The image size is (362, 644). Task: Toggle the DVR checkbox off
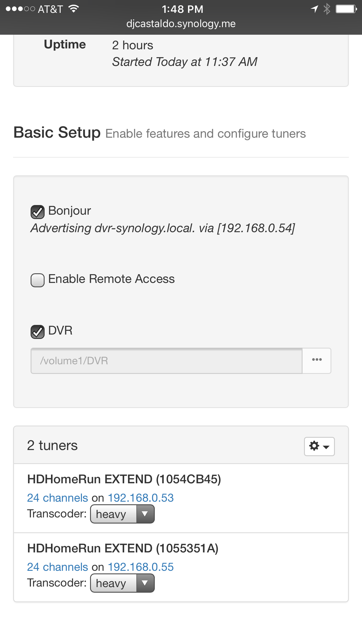point(38,332)
